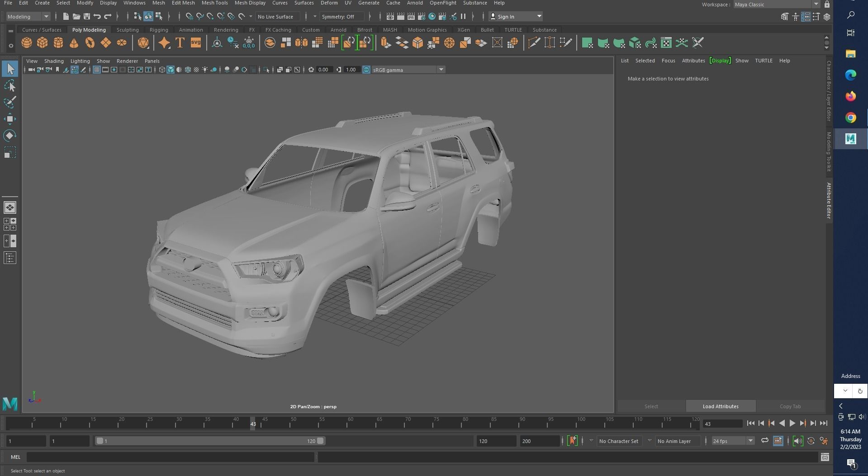The height and width of the screenshot is (476, 868).
Task: Click the current frame field showing 43
Action: pos(722,424)
